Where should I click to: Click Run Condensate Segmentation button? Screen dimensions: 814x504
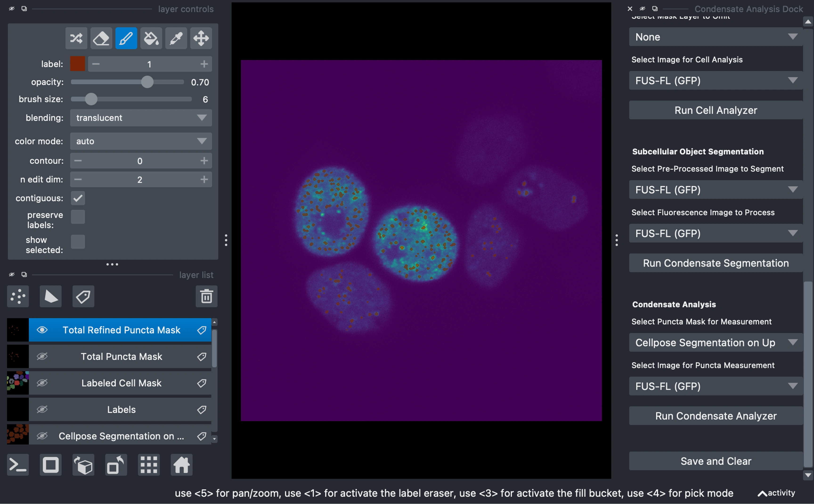click(715, 263)
